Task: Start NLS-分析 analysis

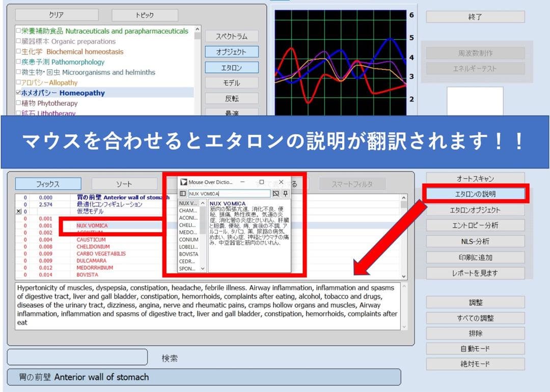Action: pyautogui.click(x=475, y=241)
